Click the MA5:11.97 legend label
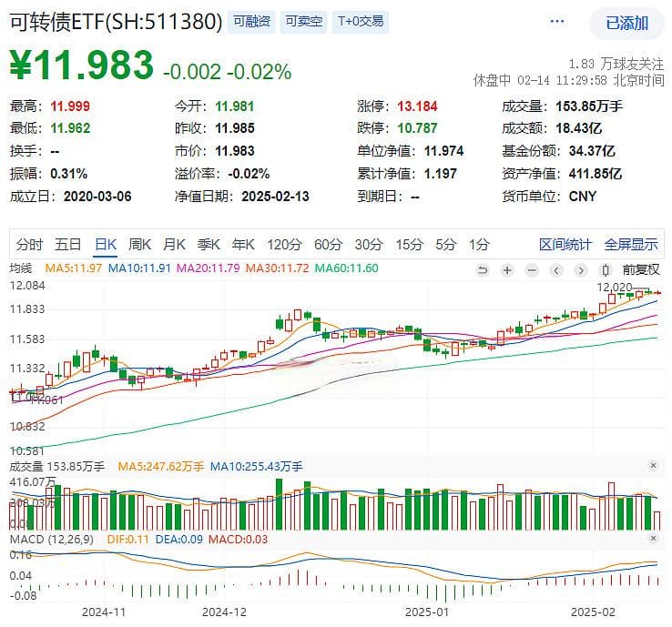 [73, 268]
